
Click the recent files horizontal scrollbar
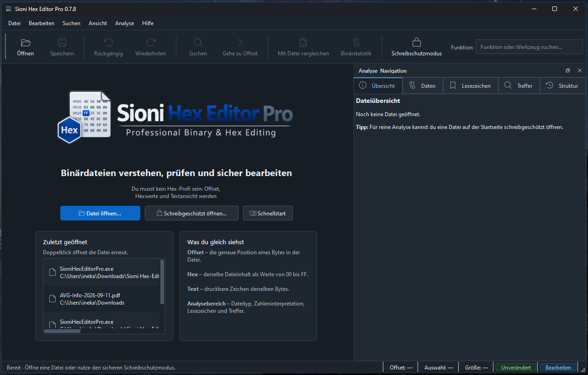pyautogui.click(x=62, y=331)
